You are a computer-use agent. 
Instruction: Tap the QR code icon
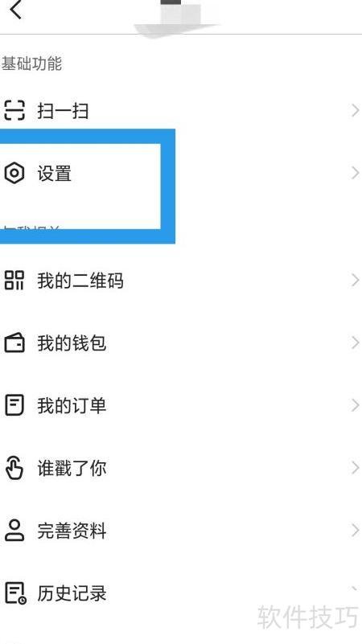(x=14, y=281)
